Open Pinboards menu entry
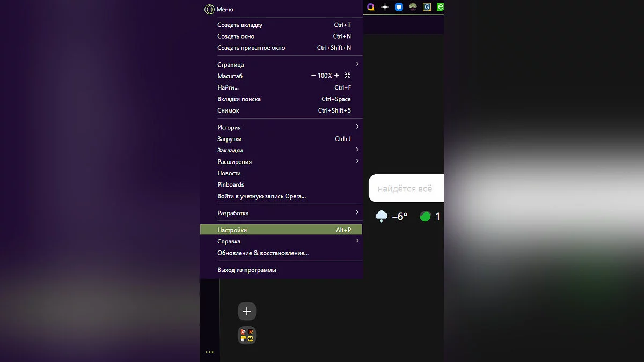Viewport: 644px width, 362px height. pos(281,184)
